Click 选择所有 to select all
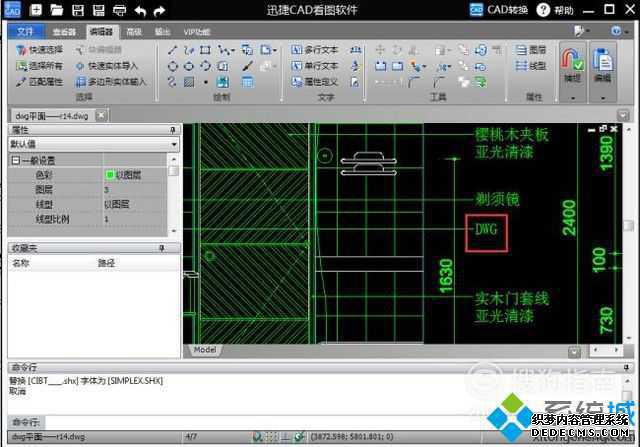The image size is (640, 447). (x=40, y=66)
